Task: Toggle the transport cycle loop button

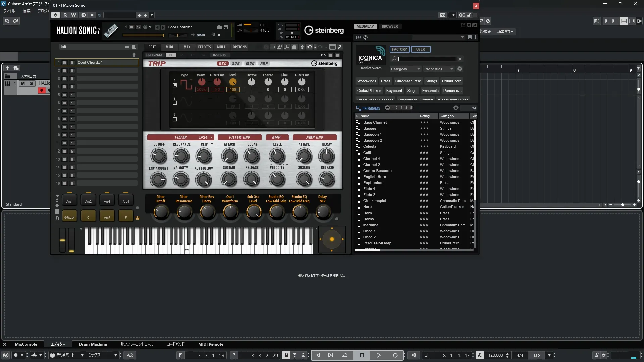Action: point(345,355)
